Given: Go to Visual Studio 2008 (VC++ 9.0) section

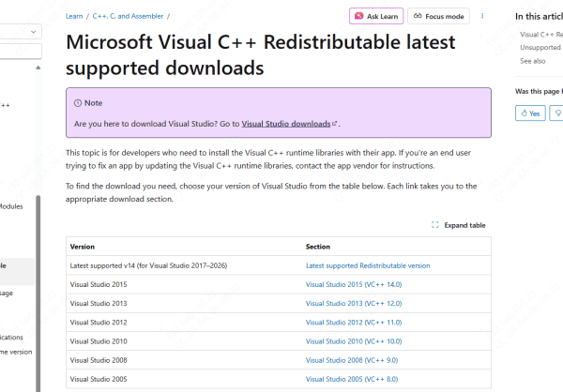Looking at the screenshot, I should 352,360.
